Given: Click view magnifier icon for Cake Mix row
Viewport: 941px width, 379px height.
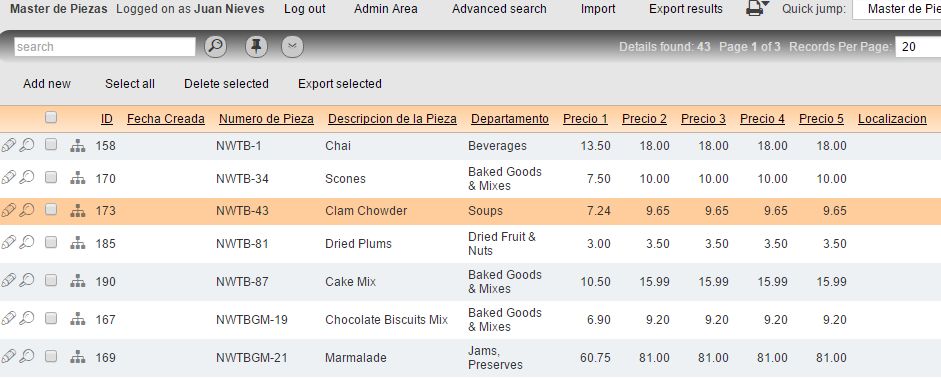Looking at the screenshot, I should (26, 280).
